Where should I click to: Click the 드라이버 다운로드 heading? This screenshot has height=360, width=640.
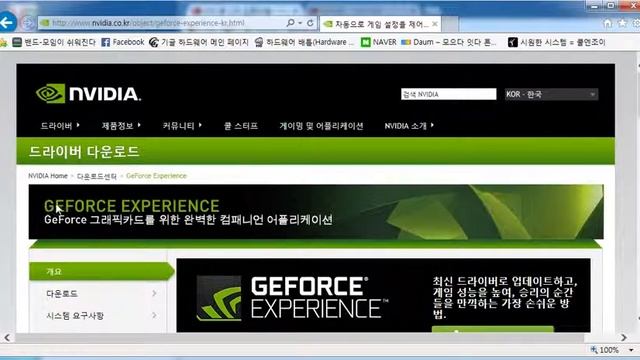pyautogui.click(x=84, y=152)
